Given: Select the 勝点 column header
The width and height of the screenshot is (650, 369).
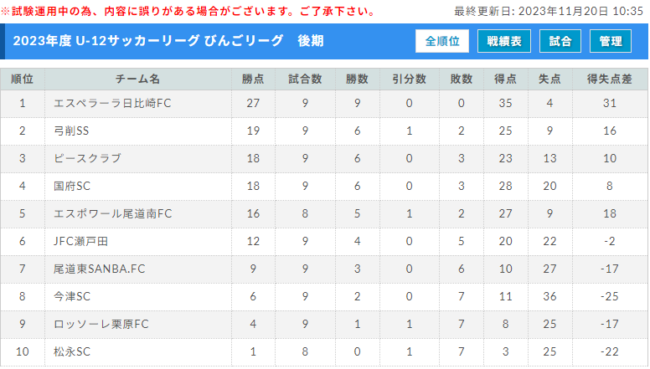Looking at the screenshot, I should coord(253,79).
